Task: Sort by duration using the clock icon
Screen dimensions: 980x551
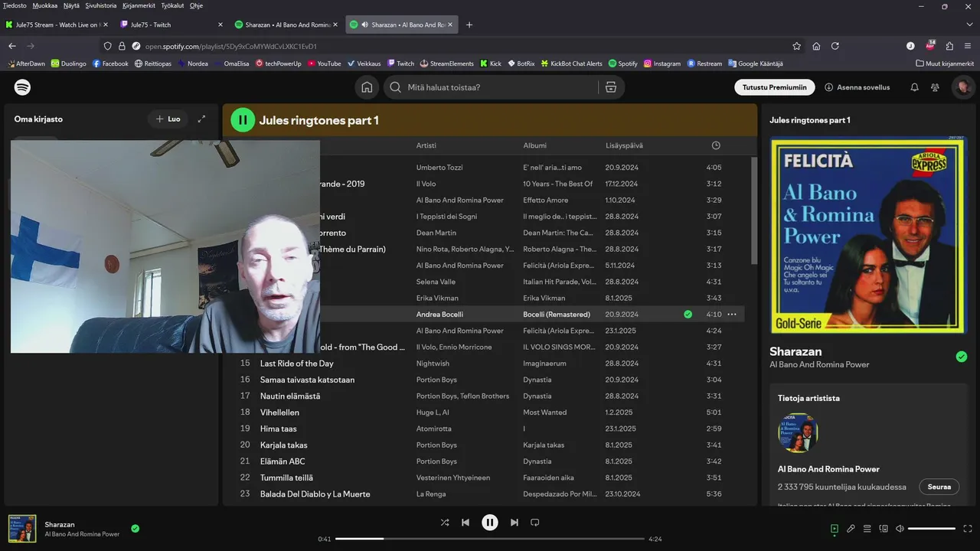Action: 716,145
